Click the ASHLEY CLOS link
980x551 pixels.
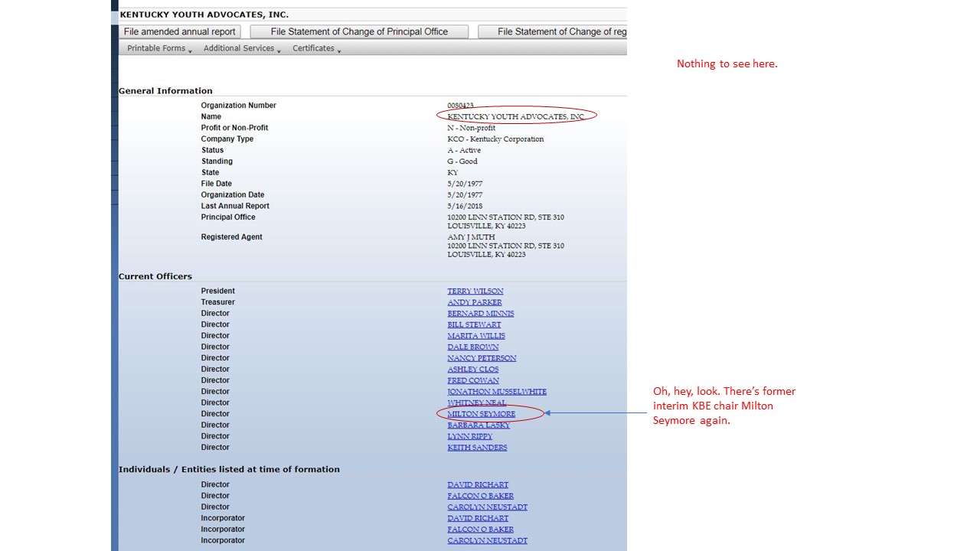(x=473, y=369)
